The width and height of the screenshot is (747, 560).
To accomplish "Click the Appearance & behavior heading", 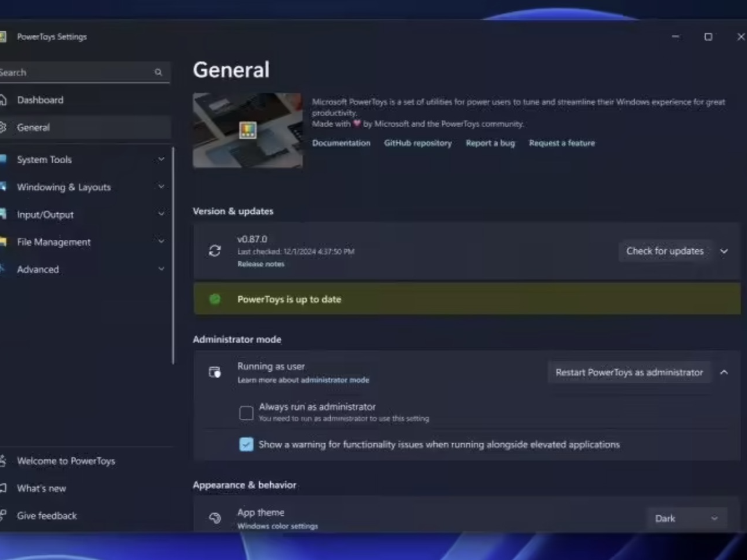I will pos(244,484).
